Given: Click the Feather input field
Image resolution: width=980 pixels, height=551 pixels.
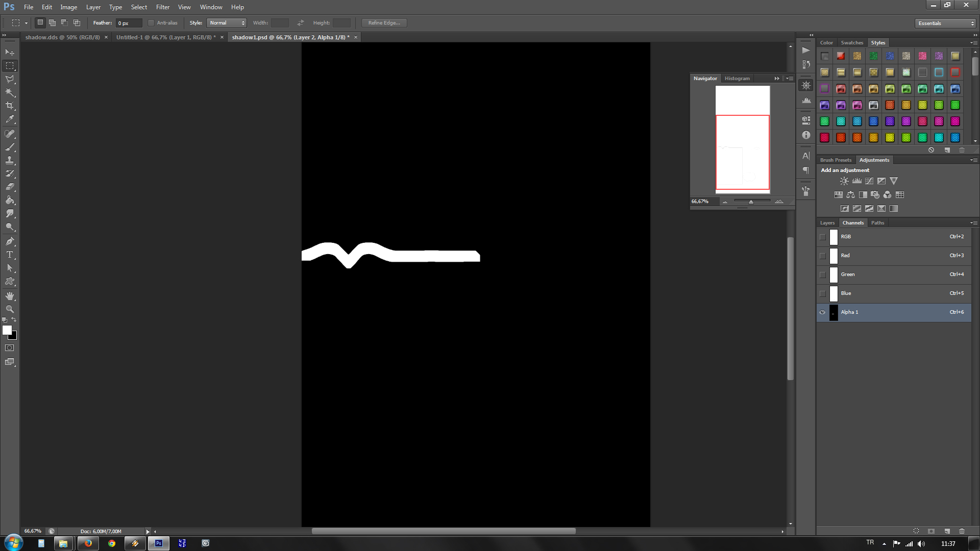Looking at the screenshot, I should click(x=129, y=23).
